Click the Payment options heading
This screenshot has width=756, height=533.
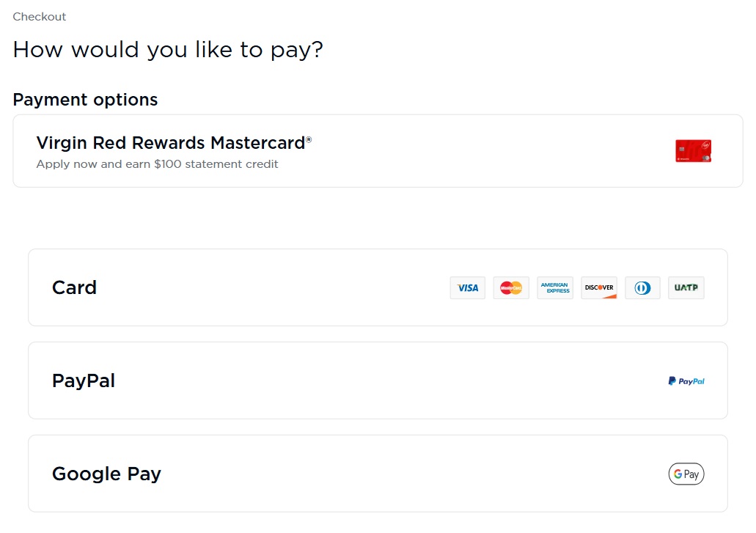coord(85,100)
